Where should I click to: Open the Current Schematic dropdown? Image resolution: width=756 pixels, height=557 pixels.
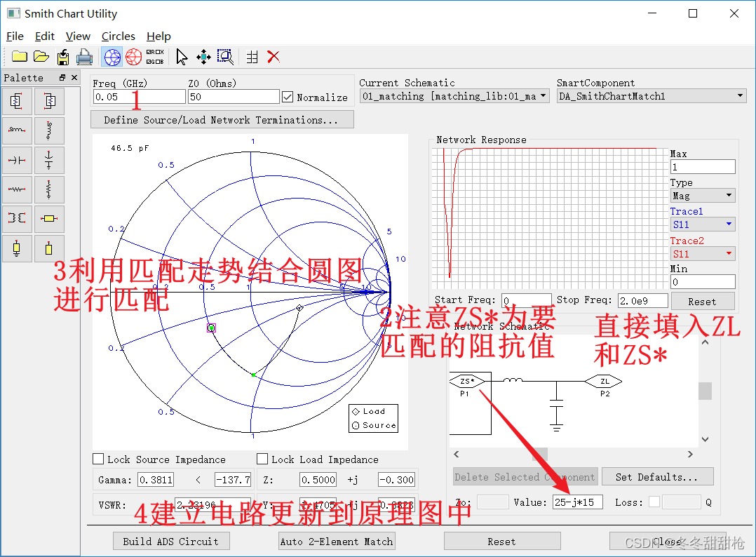tap(454, 96)
